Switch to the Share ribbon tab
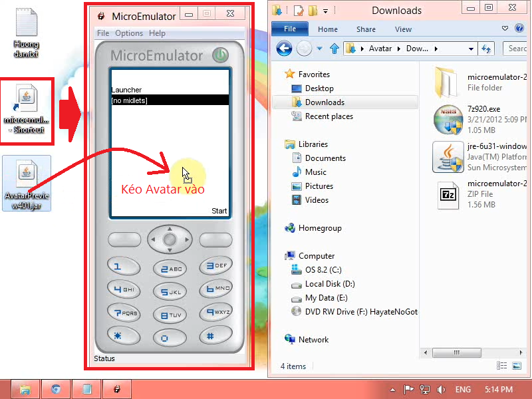Image resolution: width=532 pixels, height=399 pixels. tap(366, 29)
